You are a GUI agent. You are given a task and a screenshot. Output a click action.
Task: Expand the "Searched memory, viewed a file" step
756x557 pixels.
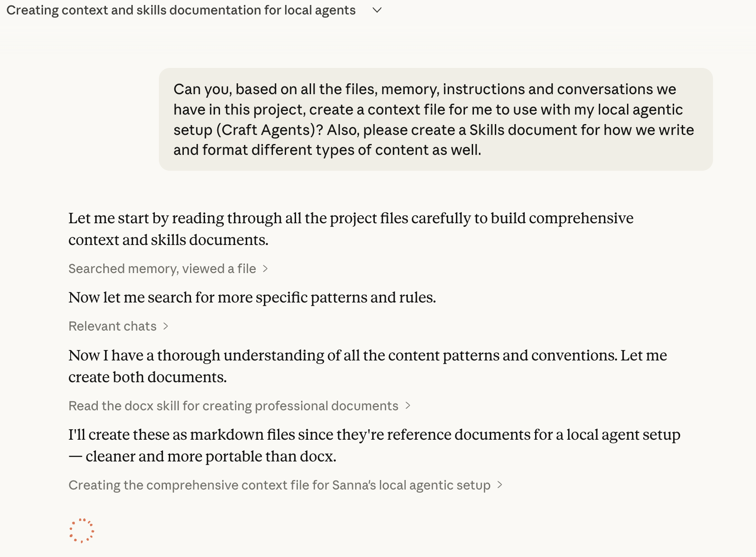click(162, 269)
